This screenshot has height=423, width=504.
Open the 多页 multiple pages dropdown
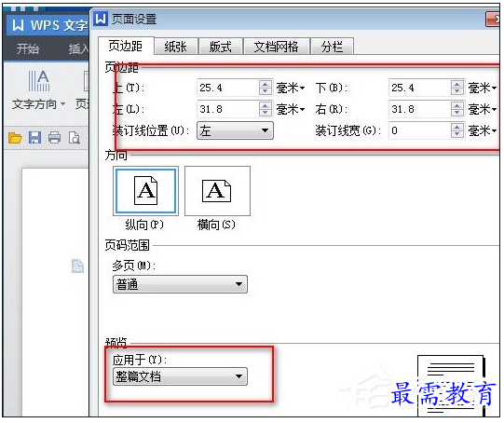click(181, 284)
